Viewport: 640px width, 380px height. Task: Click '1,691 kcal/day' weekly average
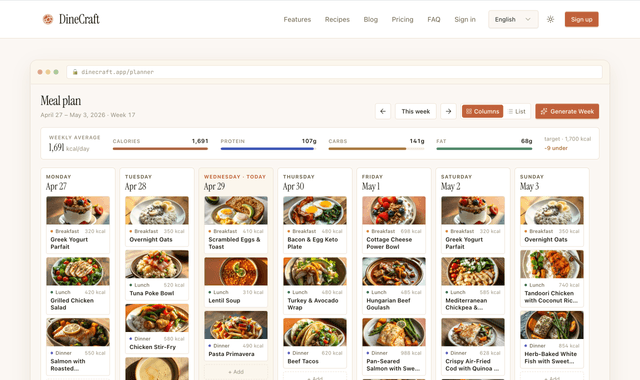click(69, 148)
